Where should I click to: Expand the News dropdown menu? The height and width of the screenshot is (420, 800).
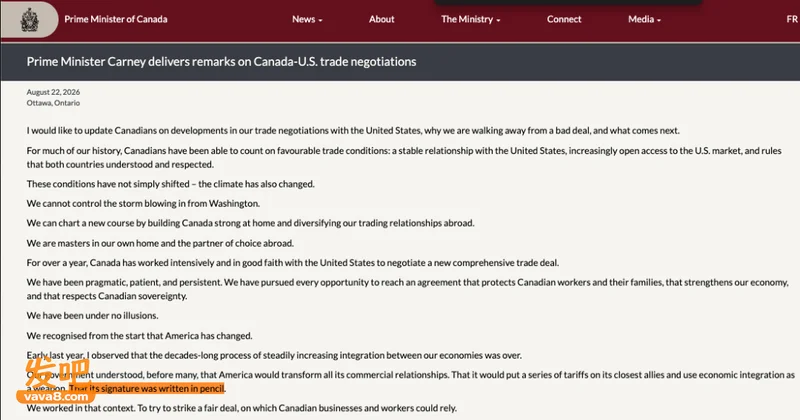pyautogui.click(x=307, y=19)
